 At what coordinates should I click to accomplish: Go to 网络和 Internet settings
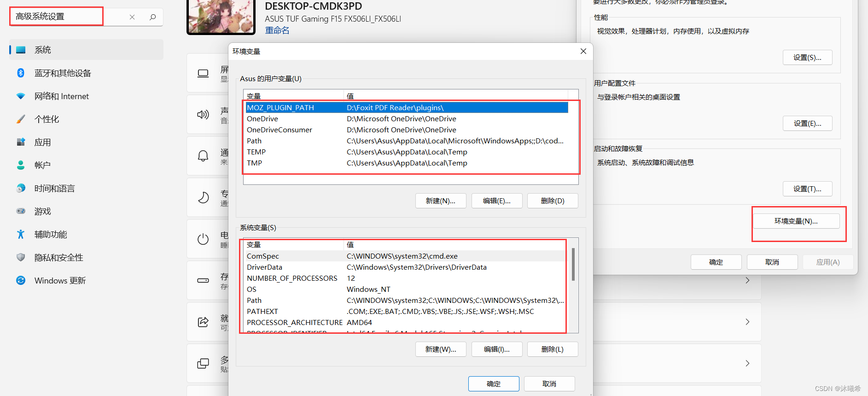pyautogui.click(x=86, y=96)
